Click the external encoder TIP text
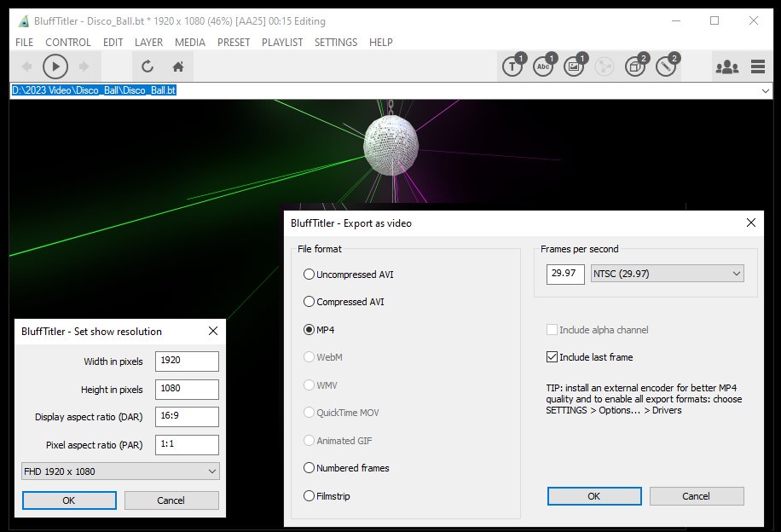Image resolution: width=781 pixels, height=532 pixels. [x=644, y=399]
